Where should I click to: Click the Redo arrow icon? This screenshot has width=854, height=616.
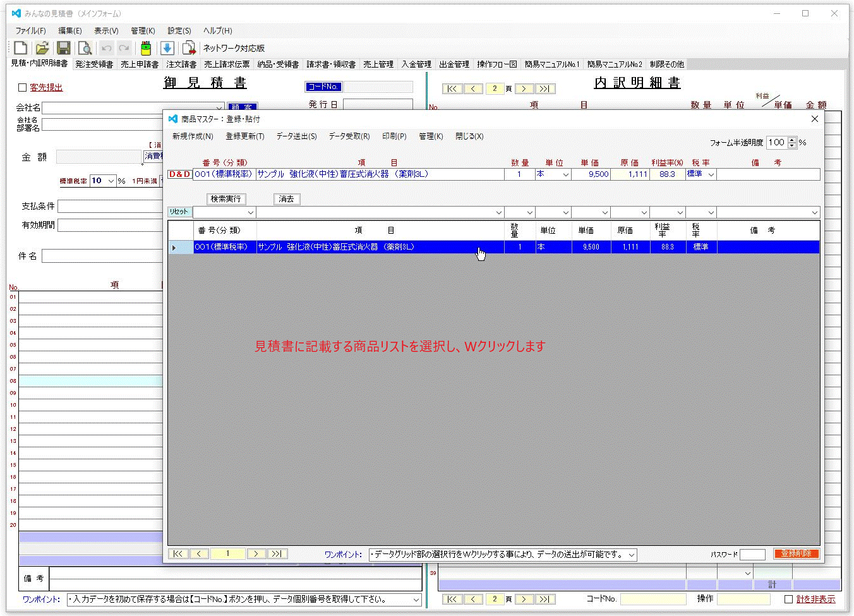click(x=124, y=48)
